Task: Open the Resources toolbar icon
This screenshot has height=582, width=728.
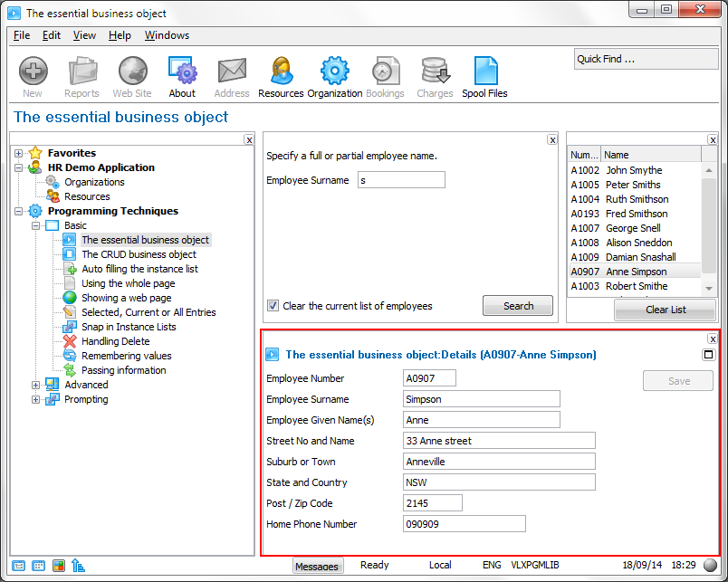Action: pyautogui.click(x=282, y=71)
